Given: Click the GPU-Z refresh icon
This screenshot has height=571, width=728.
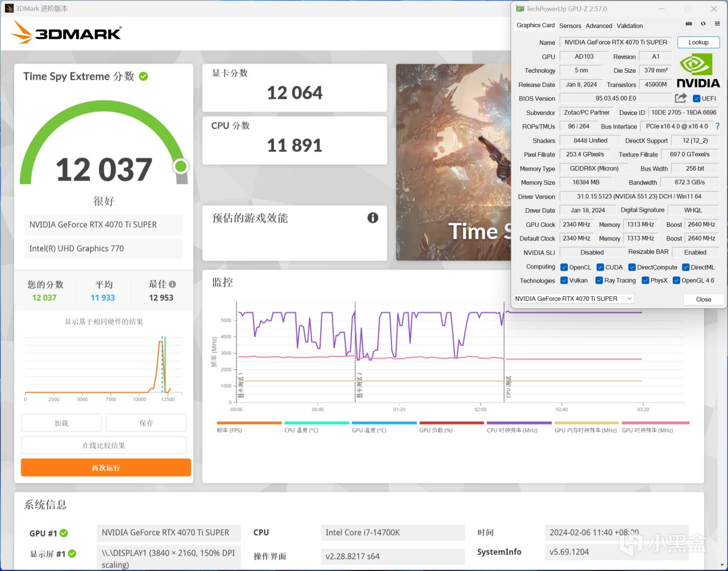Looking at the screenshot, I should coord(703,24).
